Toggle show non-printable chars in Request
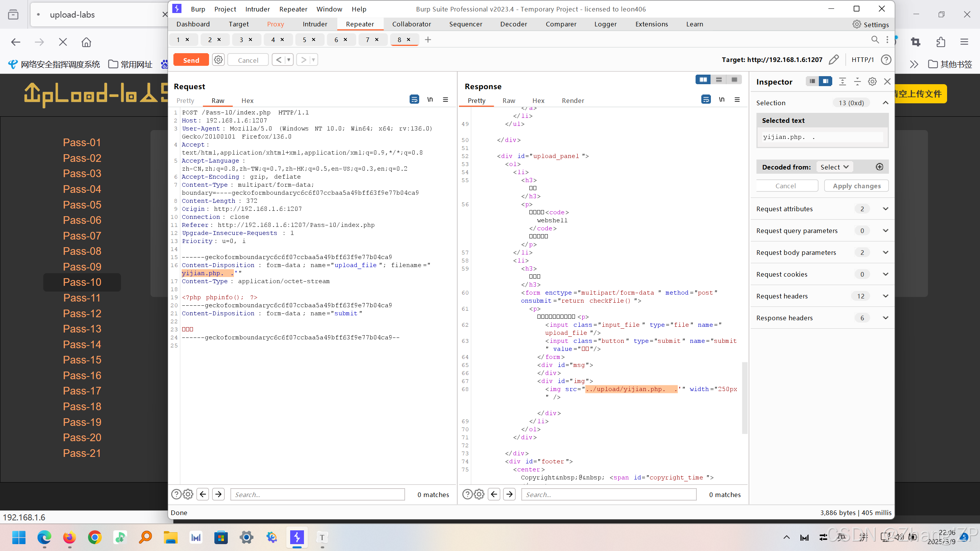The height and width of the screenshot is (551, 980). 430,99
